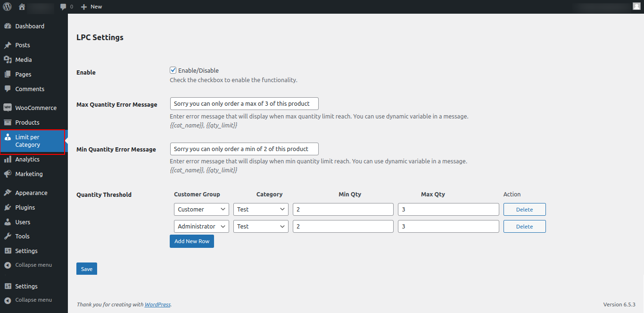Image resolution: width=644 pixels, height=313 pixels.
Task: Collapse the admin sidebar menu
Action: [33, 265]
